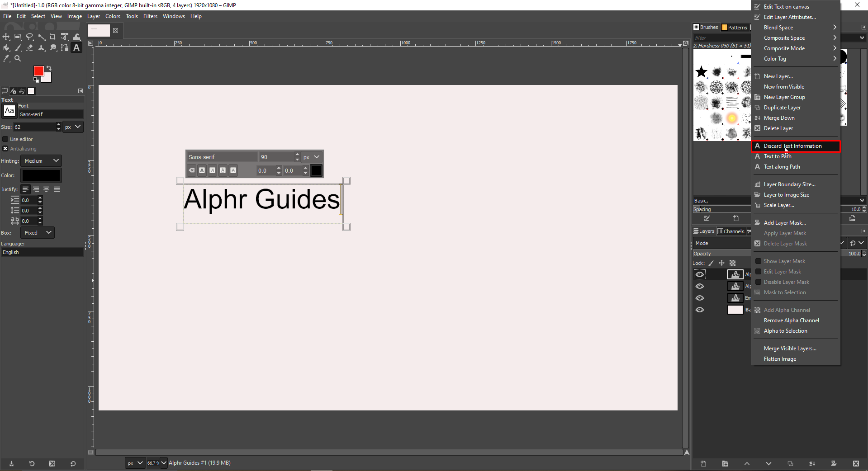This screenshot has height=471, width=868.
Task: Select the Zoom magnifier tool
Action: coord(18,59)
